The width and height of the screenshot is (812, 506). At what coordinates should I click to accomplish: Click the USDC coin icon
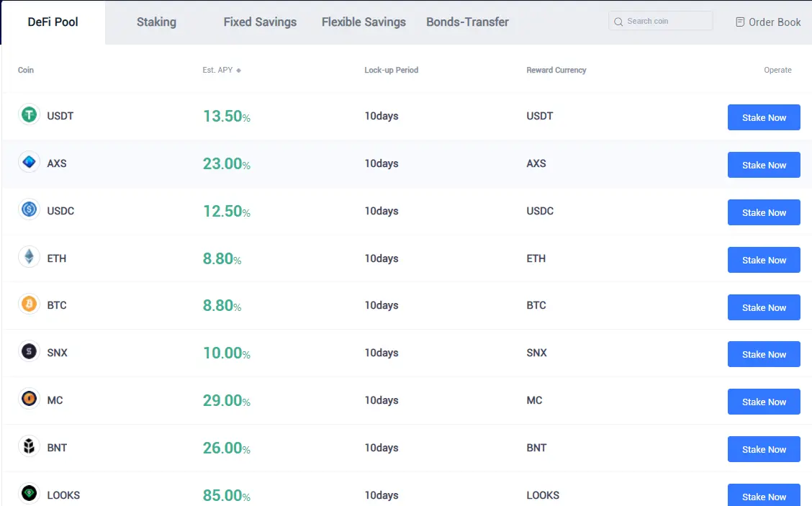click(x=29, y=209)
